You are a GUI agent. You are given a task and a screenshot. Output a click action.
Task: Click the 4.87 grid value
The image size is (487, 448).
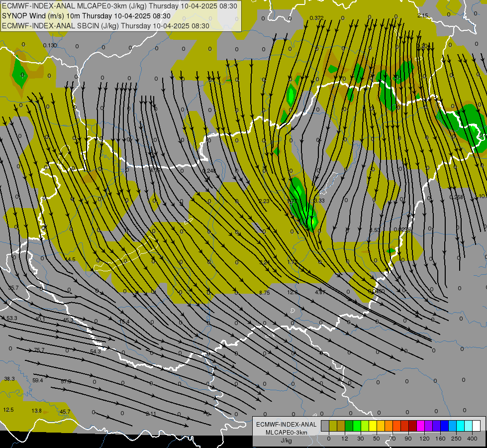click(x=320, y=292)
